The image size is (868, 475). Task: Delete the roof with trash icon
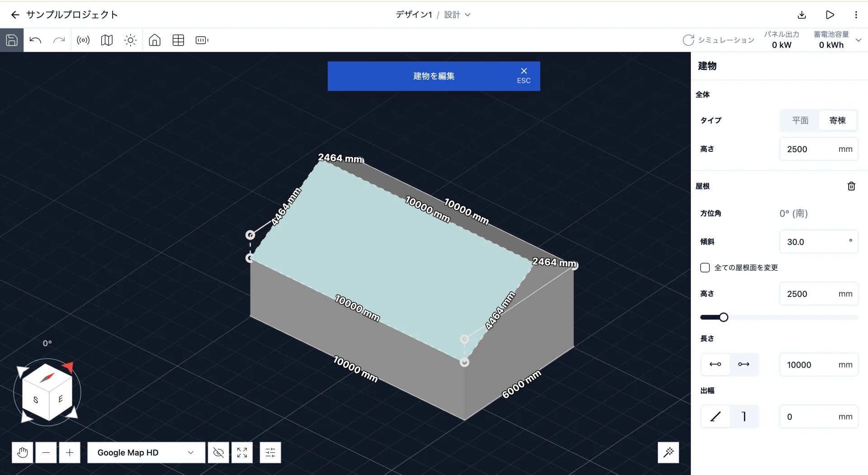pos(851,186)
